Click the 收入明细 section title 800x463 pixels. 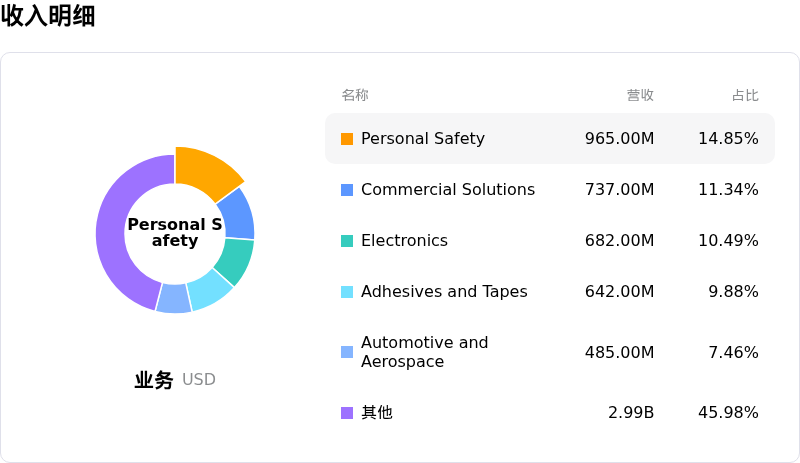(48, 15)
